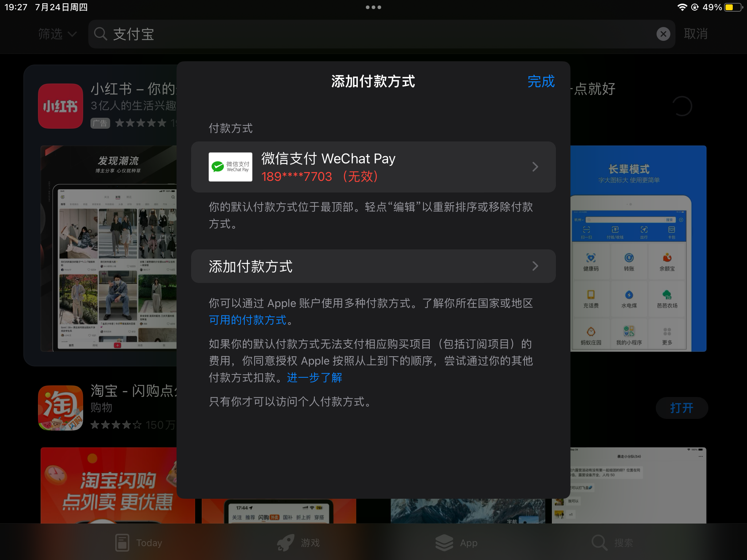Tap the 取消 search cancel button
The width and height of the screenshot is (747, 560).
click(x=696, y=34)
